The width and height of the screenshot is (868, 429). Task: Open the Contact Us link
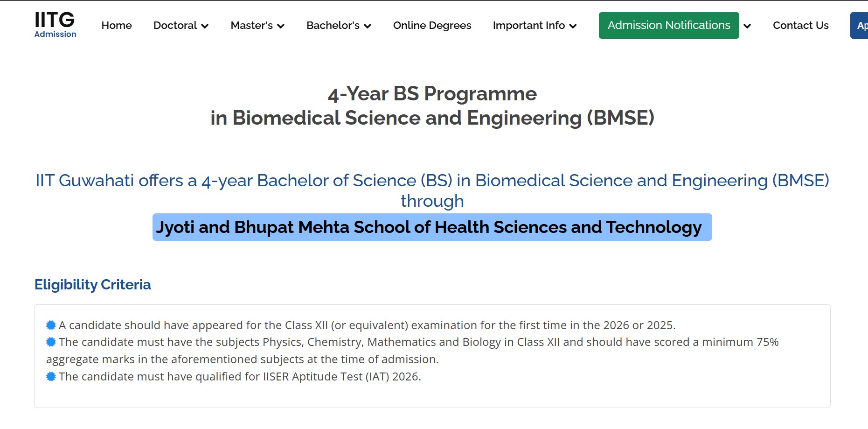click(x=800, y=26)
